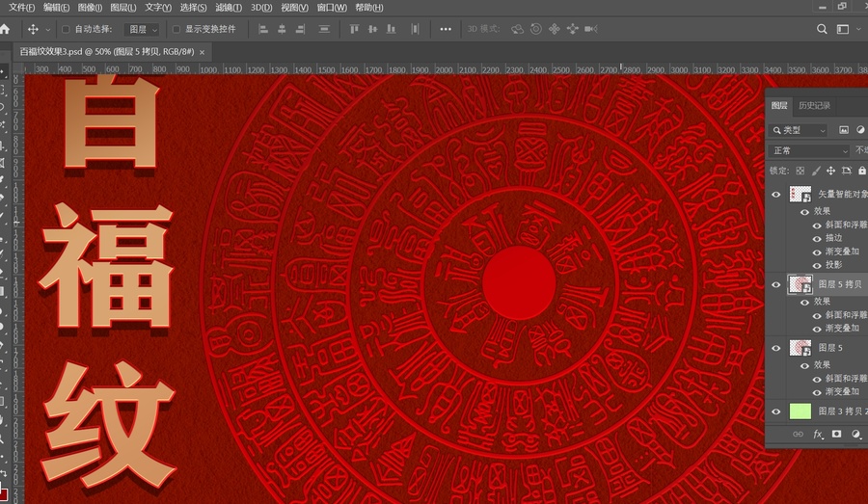Open the 图像(I) menu
868x504 pixels.
click(x=90, y=8)
